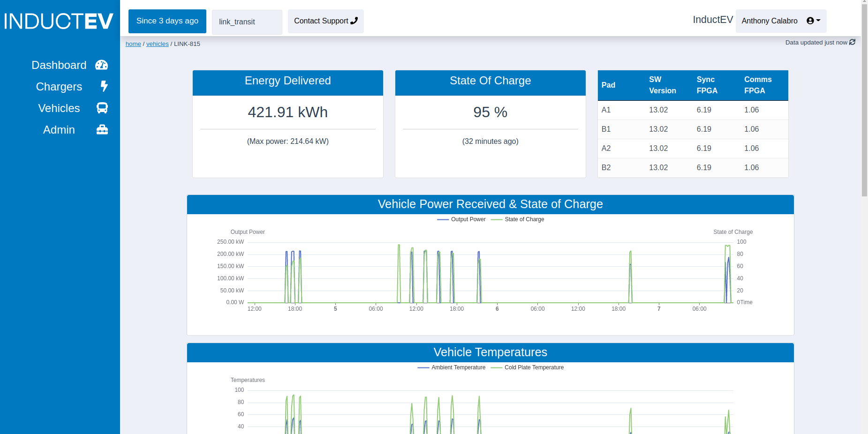The image size is (868, 434).
Task: Click the Chargers lightning bolt icon
Action: pyautogui.click(x=104, y=87)
